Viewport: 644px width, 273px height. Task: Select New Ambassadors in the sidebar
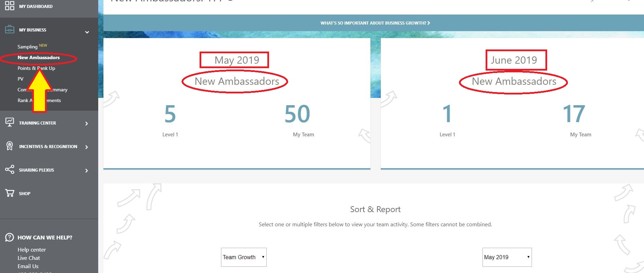click(39, 57)
